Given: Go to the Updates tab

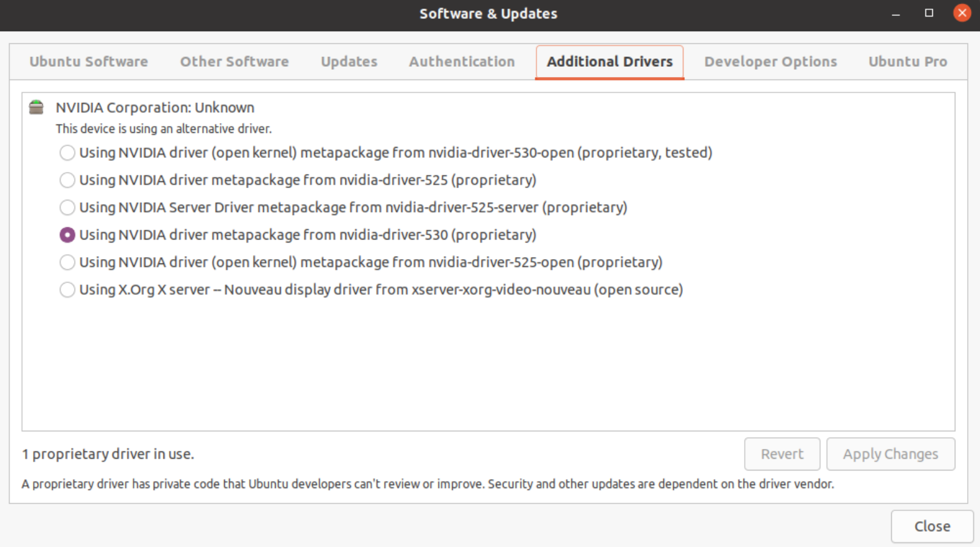Looking at the screenshot, I should [349, 62].
